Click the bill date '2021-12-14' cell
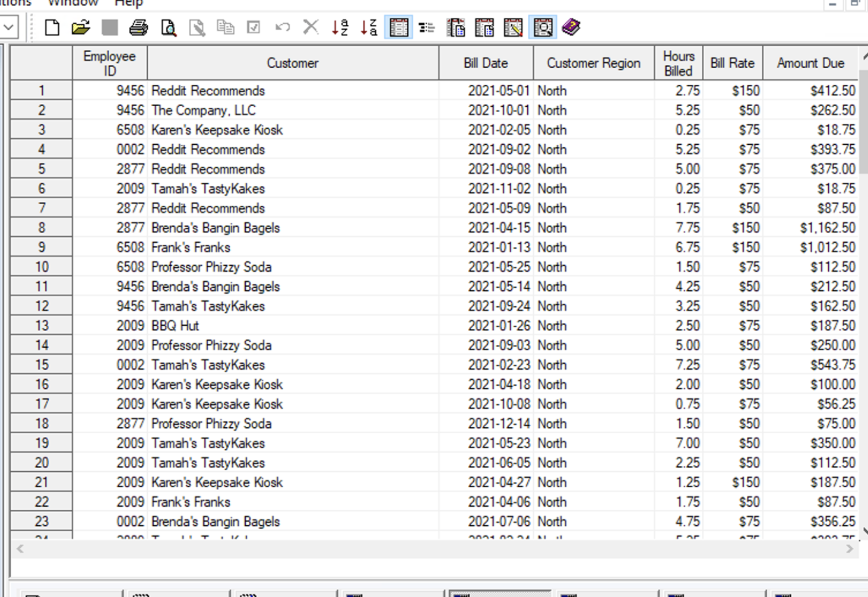Screen dimensions: 868x597 click(x=486, y=424)
